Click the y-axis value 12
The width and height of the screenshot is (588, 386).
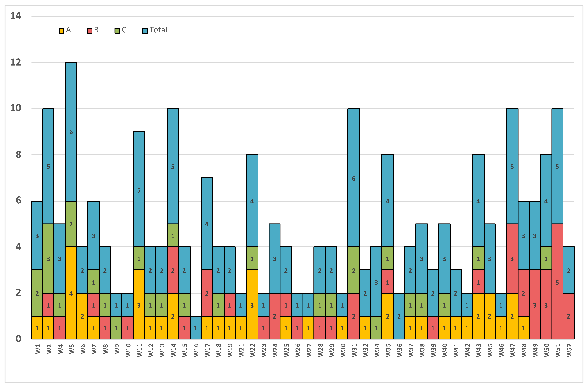click(16, 62)
